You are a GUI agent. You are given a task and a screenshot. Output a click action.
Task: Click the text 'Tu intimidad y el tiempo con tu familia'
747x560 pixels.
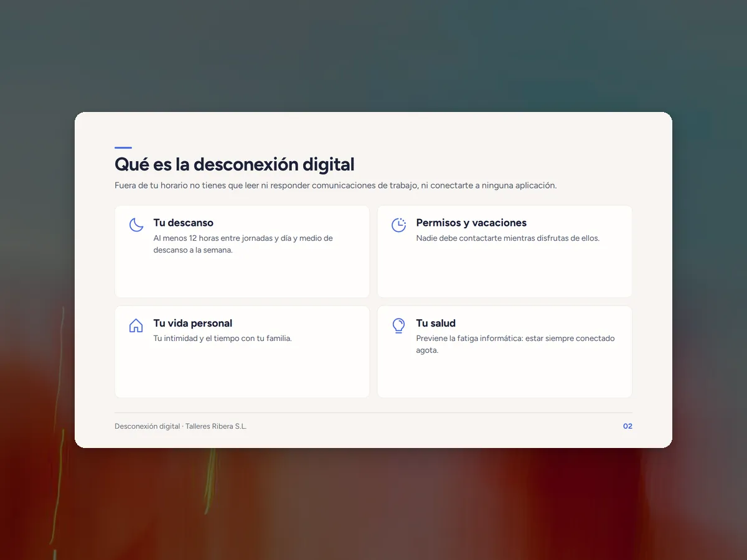pyautogui.click(x=223, y=338)
